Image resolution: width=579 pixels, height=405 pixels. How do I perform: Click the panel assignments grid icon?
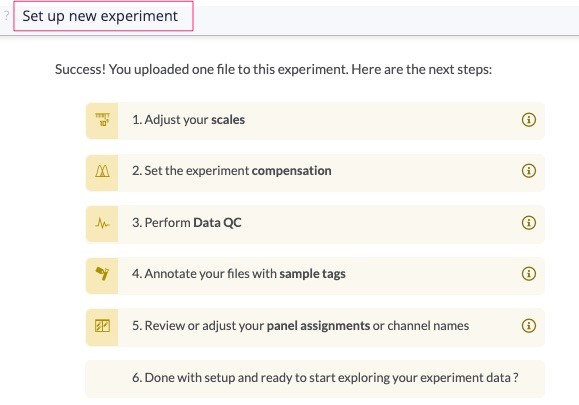(102, 326)
